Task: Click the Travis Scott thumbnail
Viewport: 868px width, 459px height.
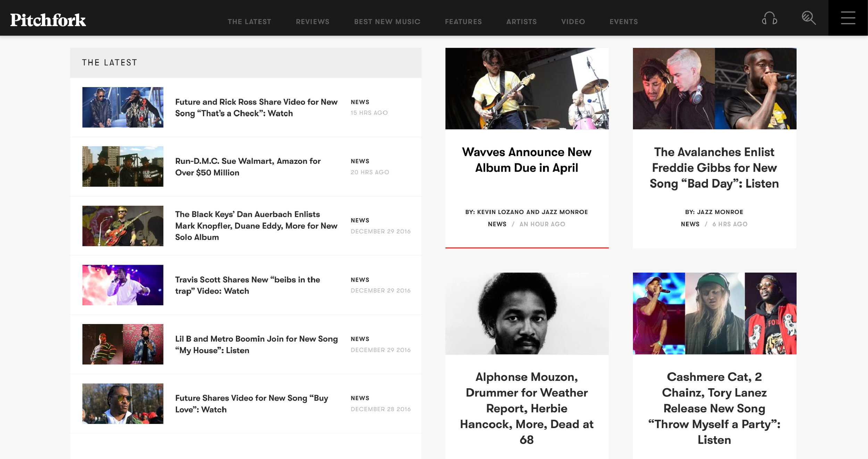Action: pyautogui.click(x=123, y=285)
